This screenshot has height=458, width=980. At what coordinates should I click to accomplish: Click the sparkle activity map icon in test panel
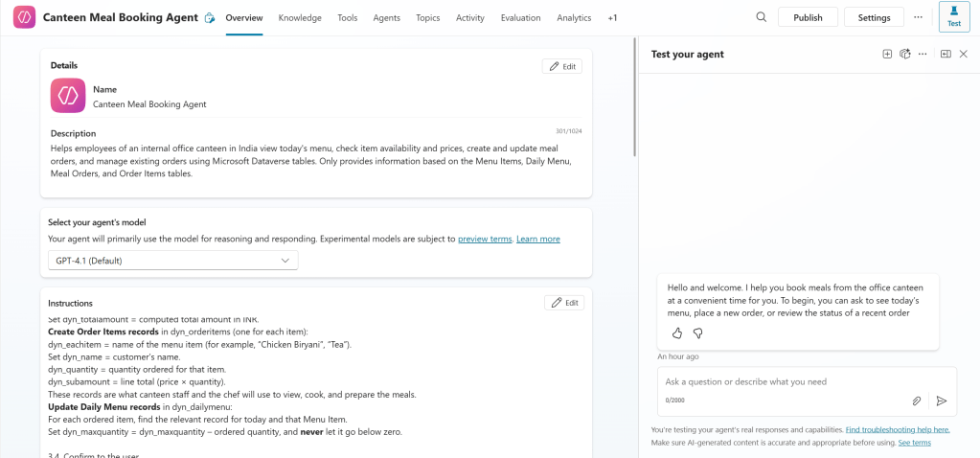click(904, 55)
